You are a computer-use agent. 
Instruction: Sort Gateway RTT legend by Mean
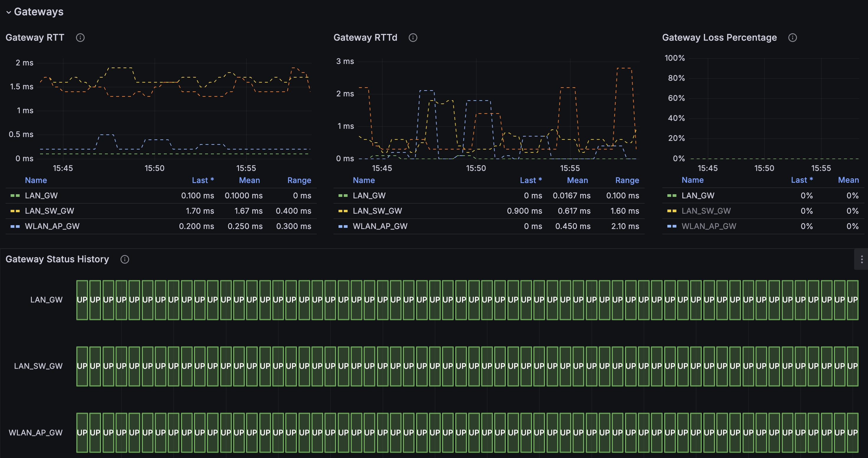[249, 180]
